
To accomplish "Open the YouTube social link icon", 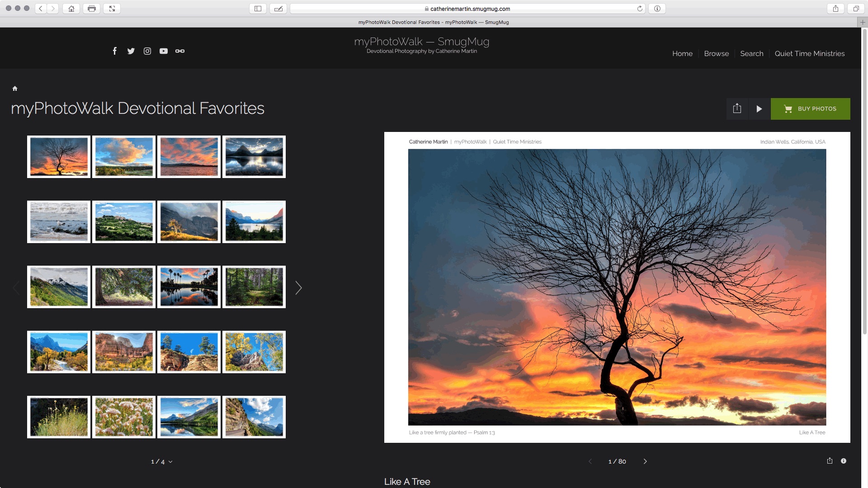I will tap(164, 51).
